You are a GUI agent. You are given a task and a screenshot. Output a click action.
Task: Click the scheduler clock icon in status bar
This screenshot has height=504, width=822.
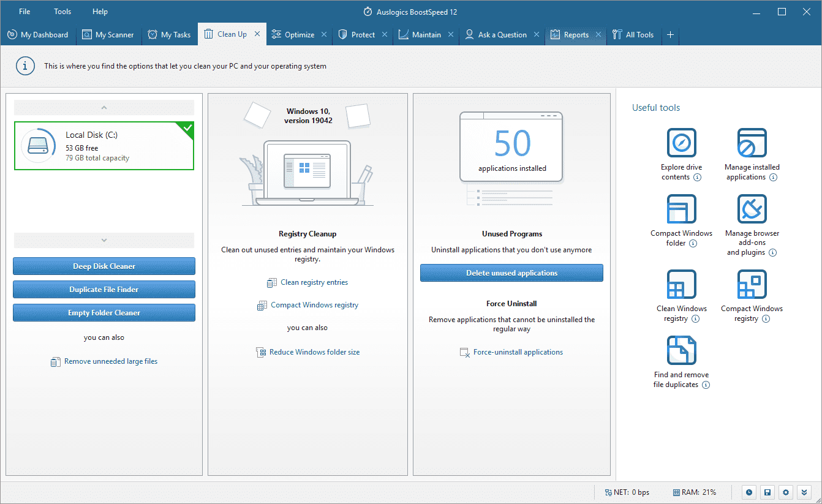(x=748, y=492)
